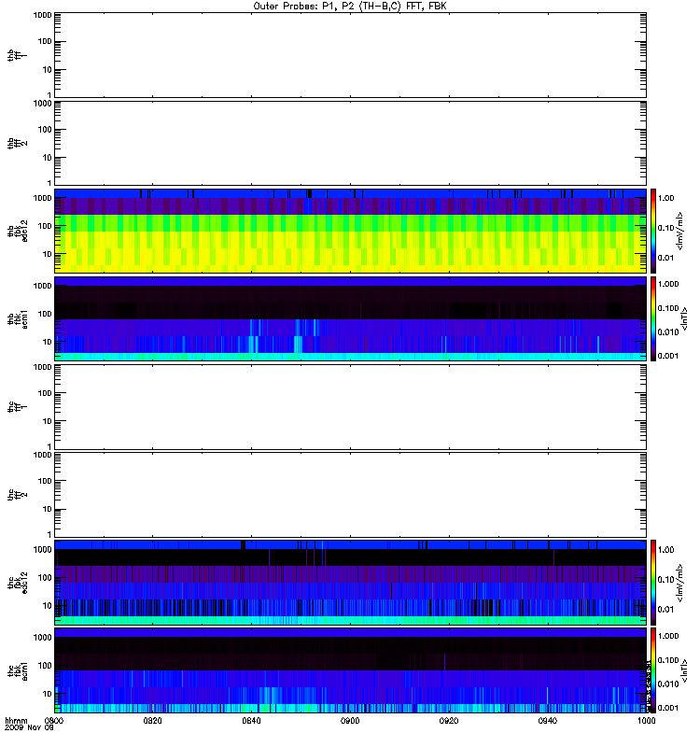Click the "<|nT|>" unit label beside thb scm1
The width and height of the screenshot is (700, 747).
685,318
